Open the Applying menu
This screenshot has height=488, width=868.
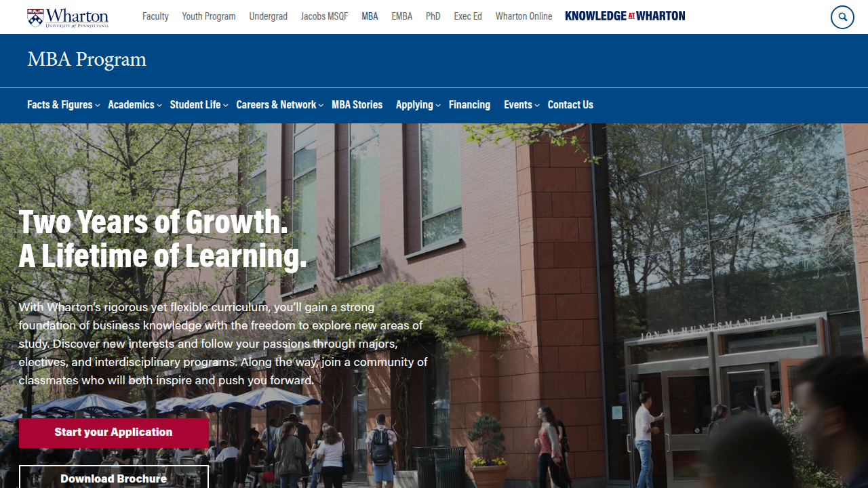[x=414, y=105]
